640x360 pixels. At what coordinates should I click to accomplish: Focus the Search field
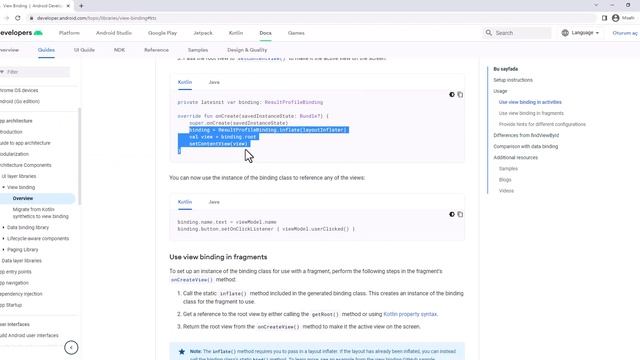(x=518, y=33)
